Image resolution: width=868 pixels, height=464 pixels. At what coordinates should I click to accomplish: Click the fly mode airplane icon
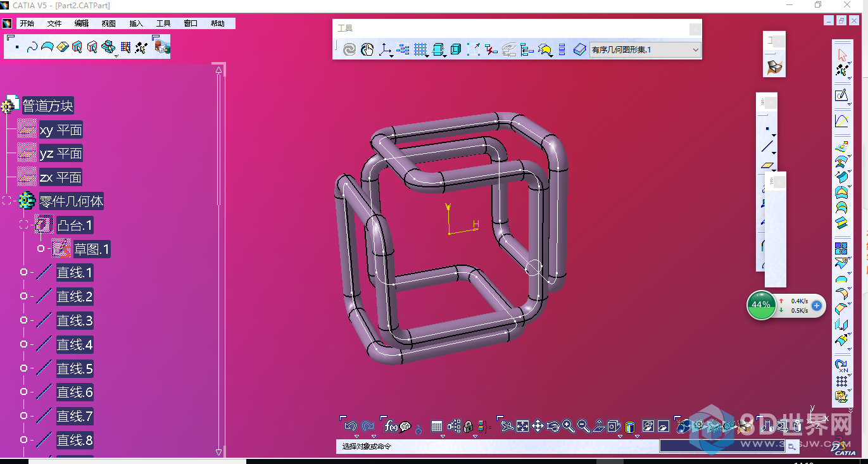[x=506, y=427]
